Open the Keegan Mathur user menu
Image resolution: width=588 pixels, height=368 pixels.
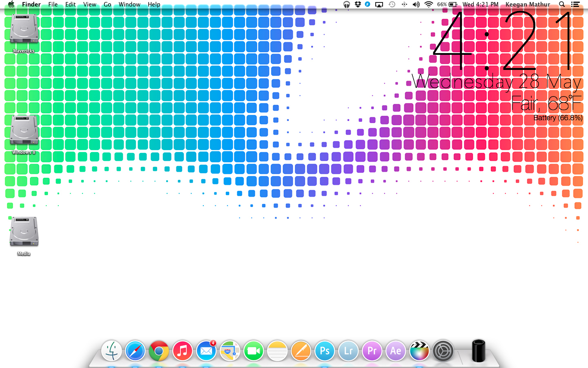pos(528,4)
